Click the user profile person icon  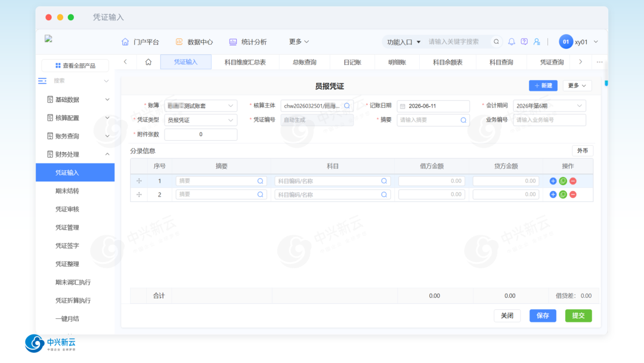[537, 42]
